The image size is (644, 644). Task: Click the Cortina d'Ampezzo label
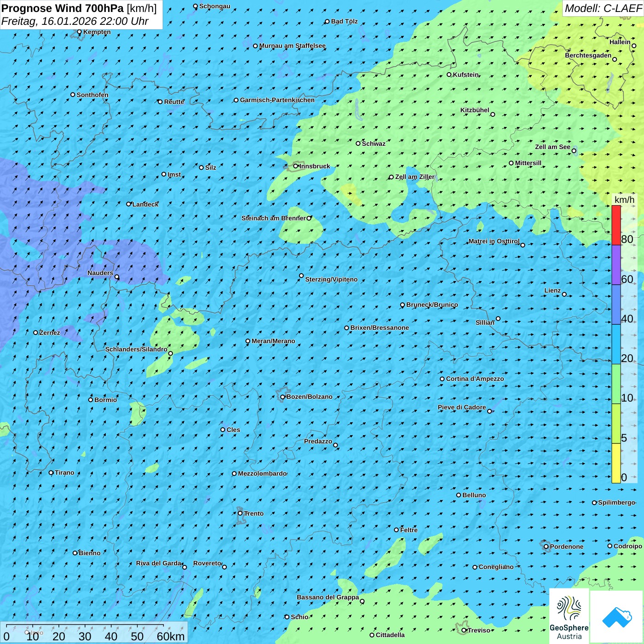coord(475,379)
